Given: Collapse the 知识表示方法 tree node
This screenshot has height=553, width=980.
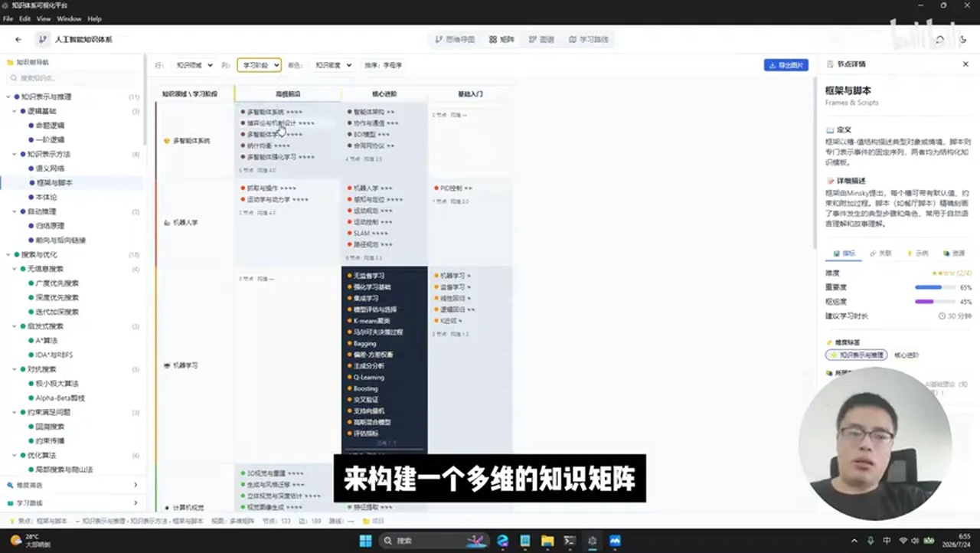Looking at the screenshot, I should pyautogui.click(x=15, y=154).
